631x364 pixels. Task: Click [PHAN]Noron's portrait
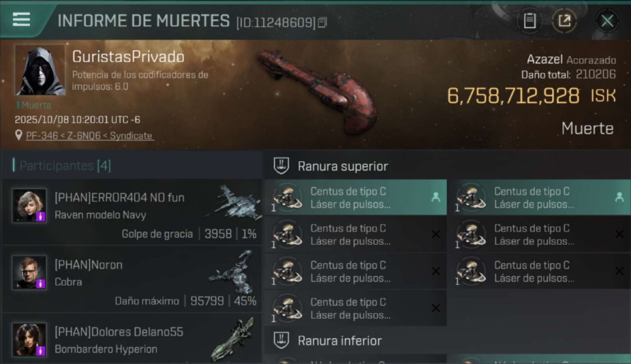pos(30,272)
